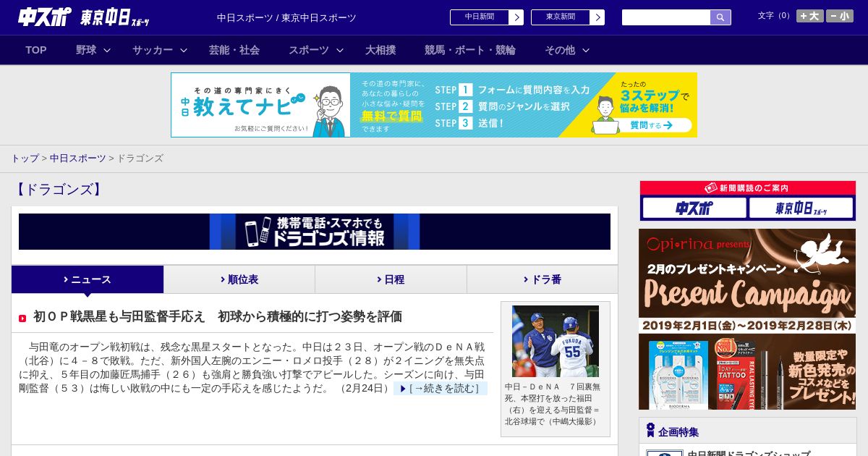Expand the 野球 dropdown chevron
Viewport: 868px width, 456px height.
coord(107,50)
